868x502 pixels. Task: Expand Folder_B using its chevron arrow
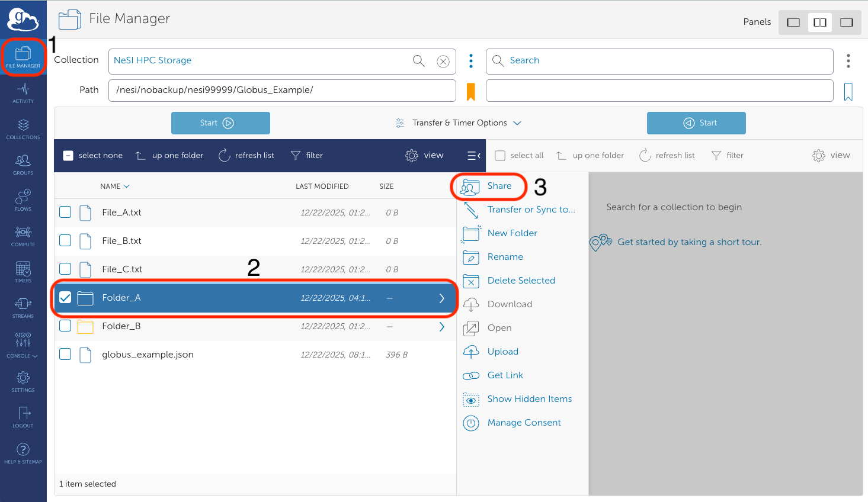(x=441, y=326)
